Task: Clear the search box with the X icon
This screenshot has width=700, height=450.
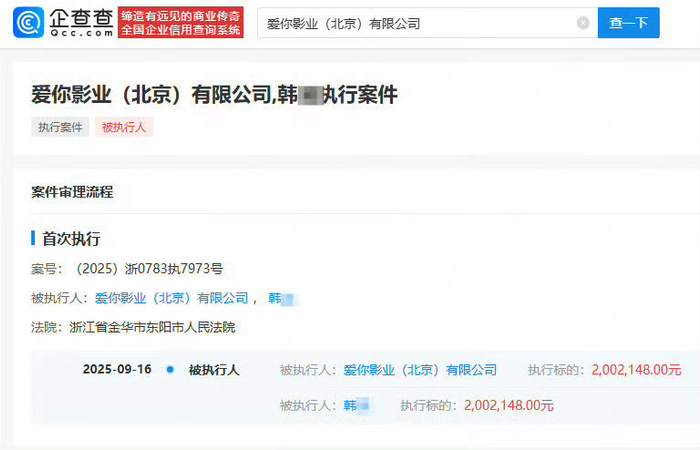Action: coord(583,23)
